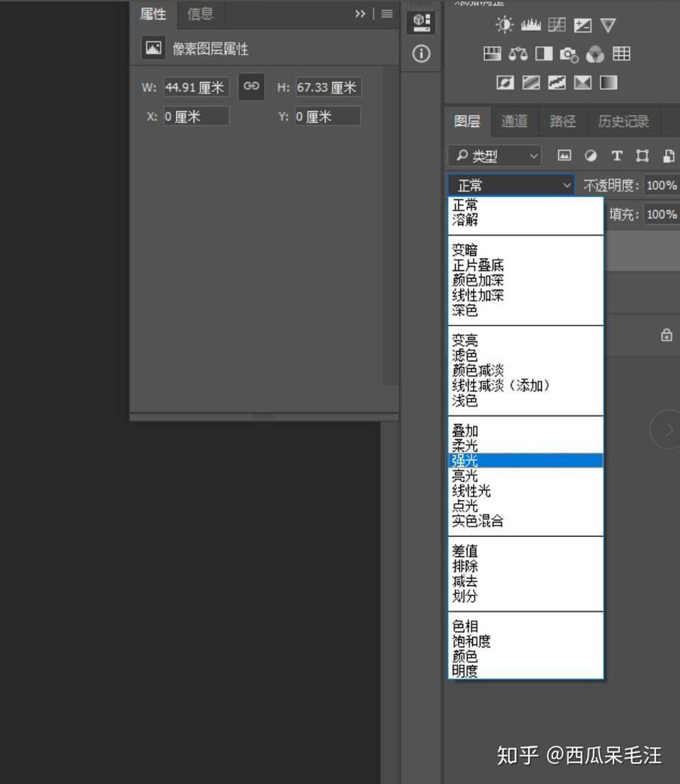Toggle link between width and height
Image resolution: width=680 pixels, height=784 pixels.
(x=251, y=87)
